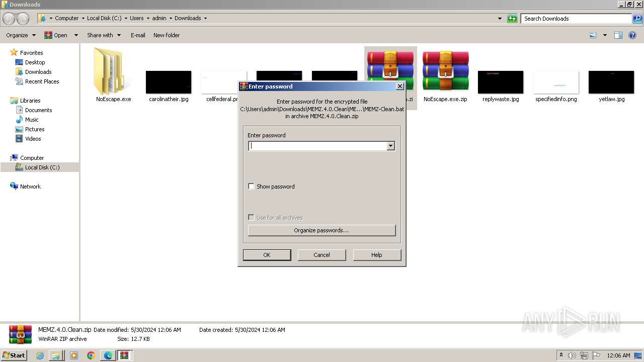This screenshot has height=362, width=644.
Task: Open the view options dropdown arrow
Action: (605, 35)
